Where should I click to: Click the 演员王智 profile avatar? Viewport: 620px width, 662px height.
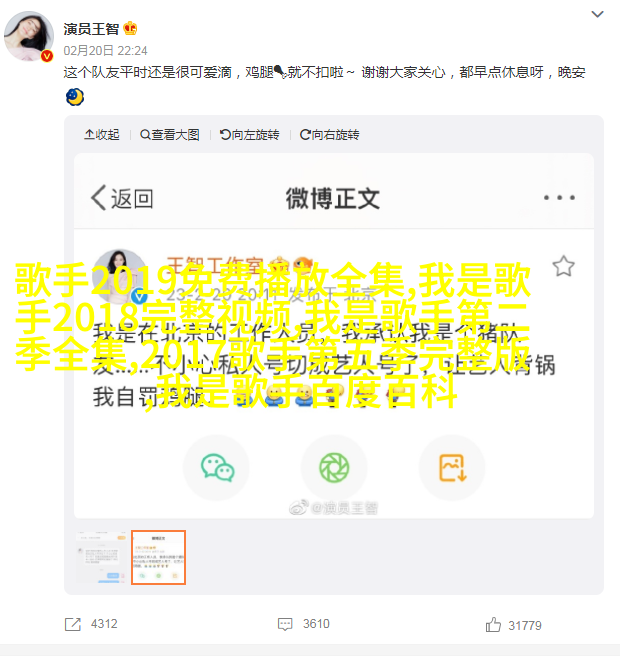(x=29, y=36)
